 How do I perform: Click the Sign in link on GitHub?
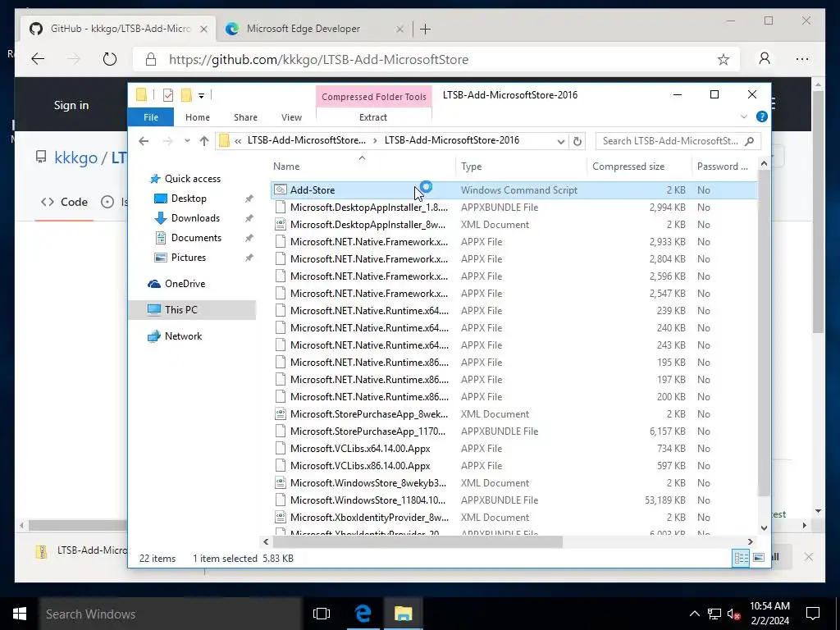pos(71,106)
